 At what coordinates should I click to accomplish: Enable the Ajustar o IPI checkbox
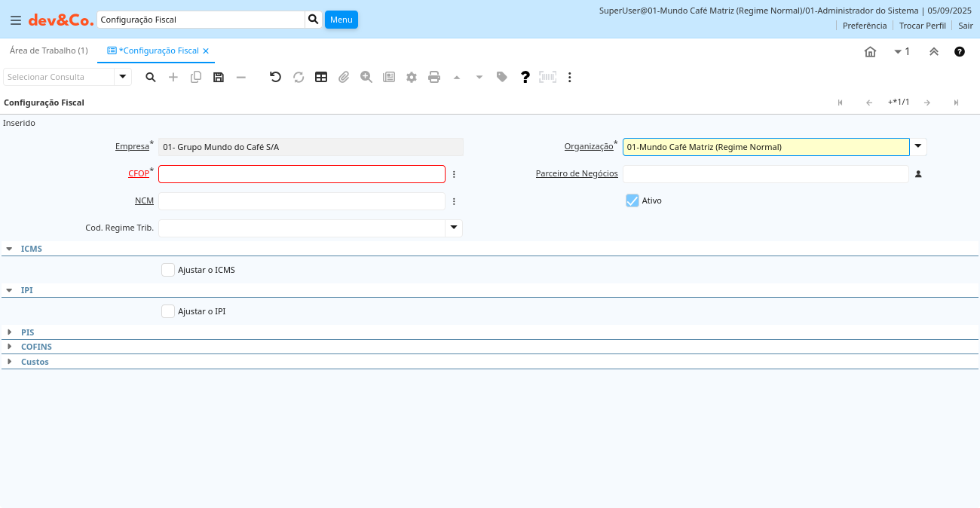168,311
